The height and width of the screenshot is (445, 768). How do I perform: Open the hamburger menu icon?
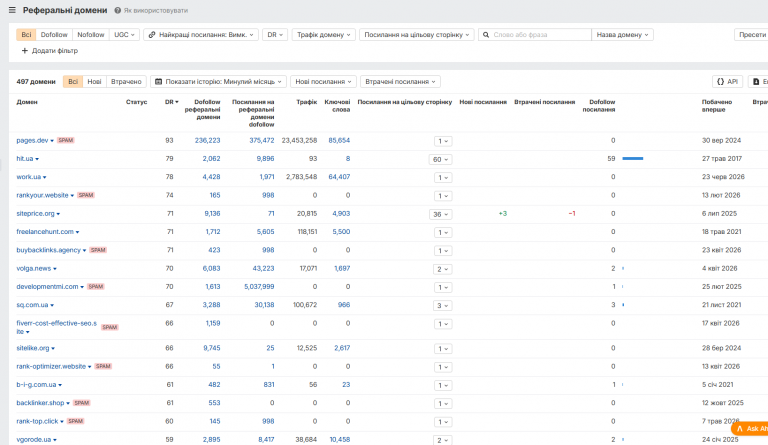pyautogui.click(x=12, y=10)
